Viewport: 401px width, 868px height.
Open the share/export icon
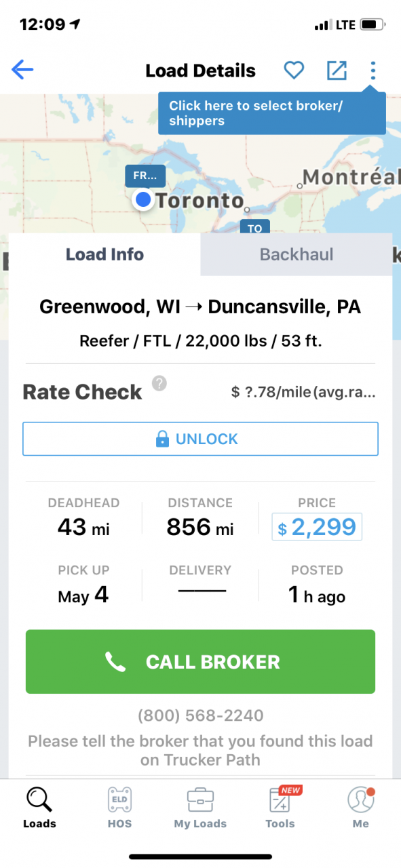pyautogui.click(x=337, y=70)
